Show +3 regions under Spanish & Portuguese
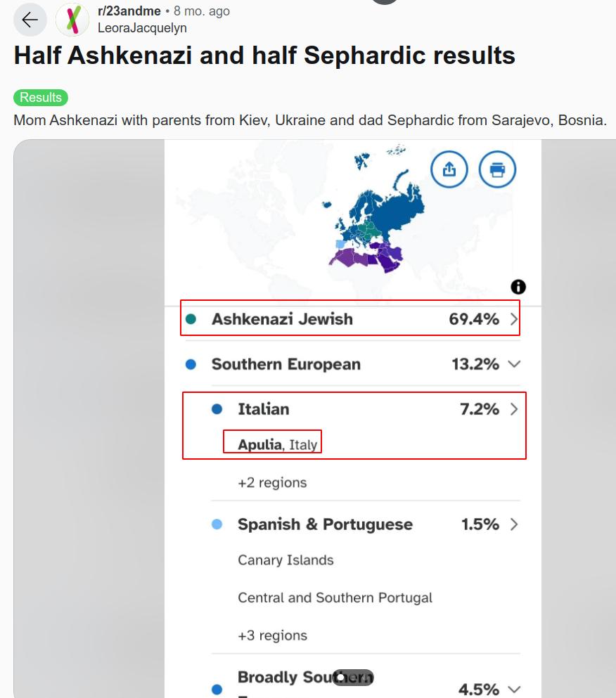The height and width of the screenshot is (698, 616). coord(272,635)
